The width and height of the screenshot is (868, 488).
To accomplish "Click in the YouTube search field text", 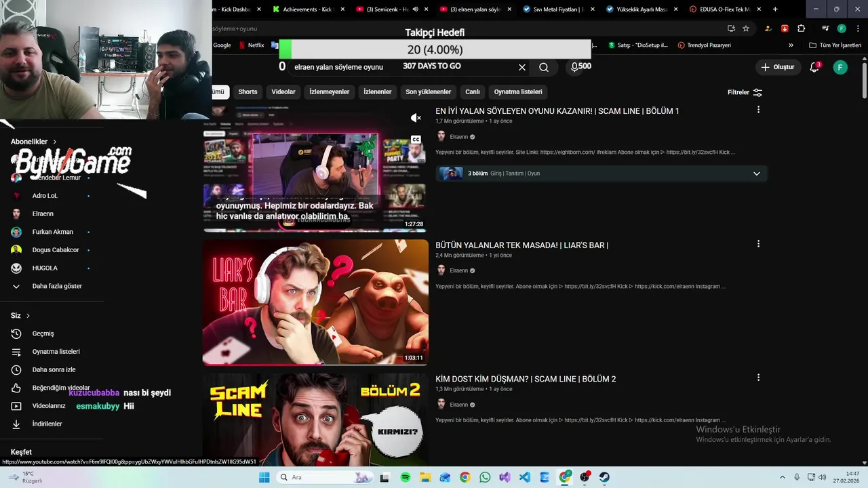I will coord(338,67).
